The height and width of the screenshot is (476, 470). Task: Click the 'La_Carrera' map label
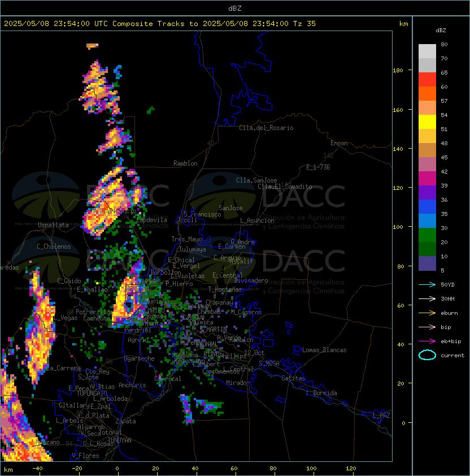tap(63, 368)
